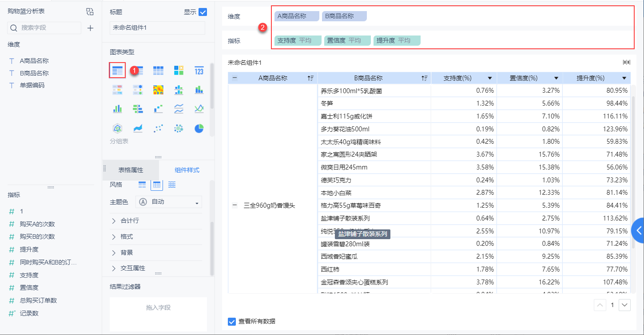Click the B商品名称 pill in dimension bar
This screenshot has width=644, height=335.
344,16
